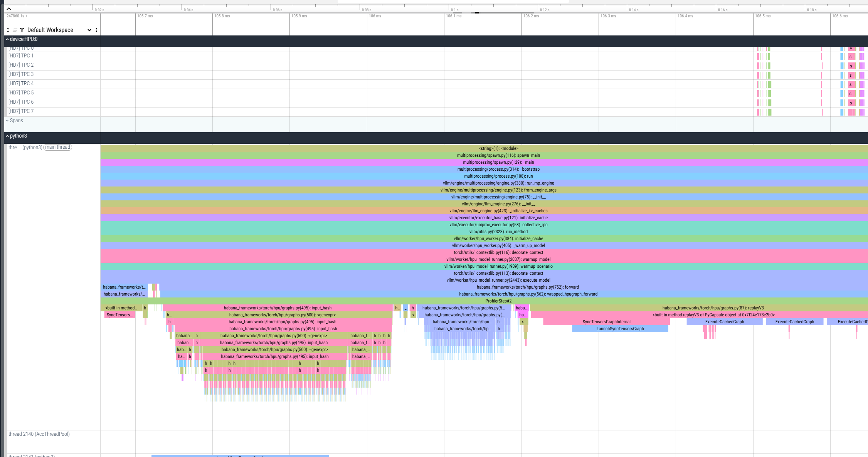Screen dimensions: 868x457
Task: Click the main thread chip label
Action: point(58,147)
